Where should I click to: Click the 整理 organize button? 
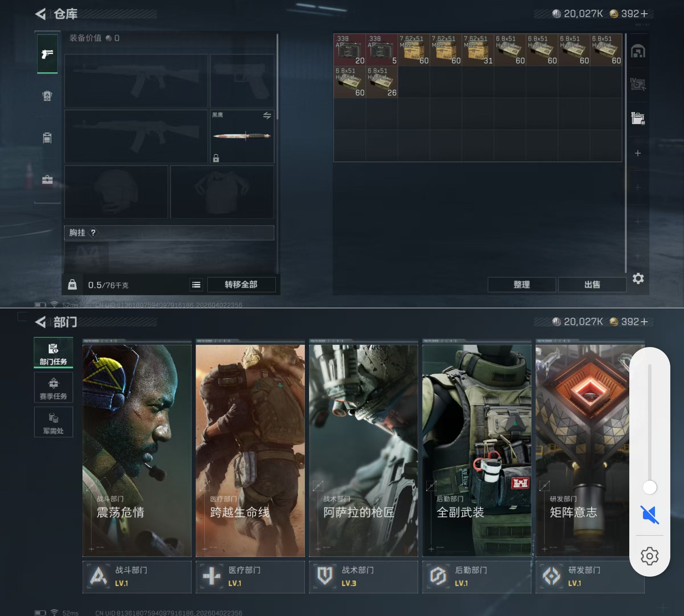pos(521,285)
